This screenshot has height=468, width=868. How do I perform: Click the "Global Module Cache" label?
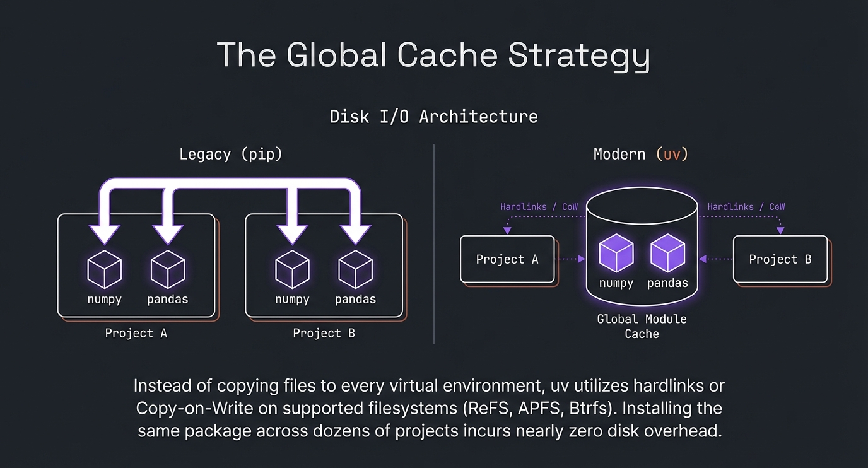point(642,326)
